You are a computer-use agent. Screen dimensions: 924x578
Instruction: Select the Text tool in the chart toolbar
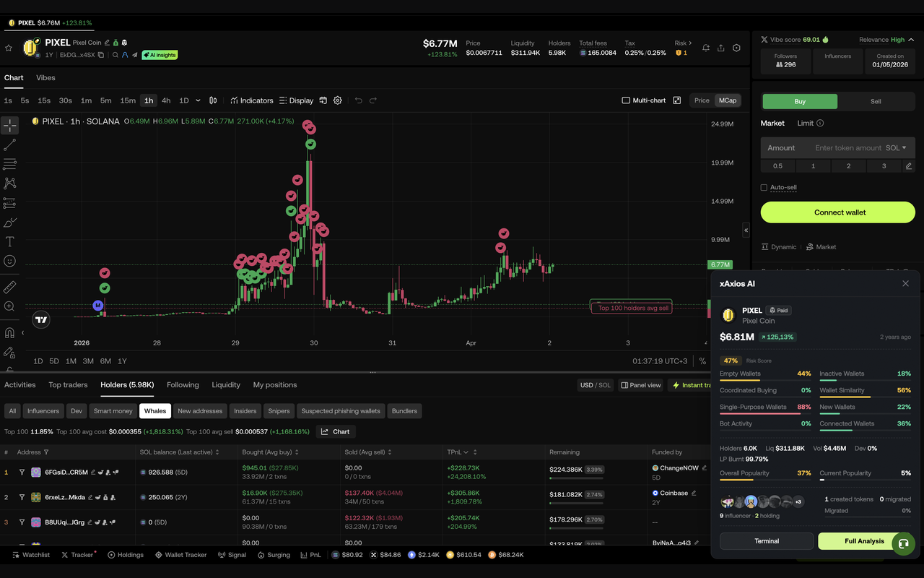(x=9, y=241)
